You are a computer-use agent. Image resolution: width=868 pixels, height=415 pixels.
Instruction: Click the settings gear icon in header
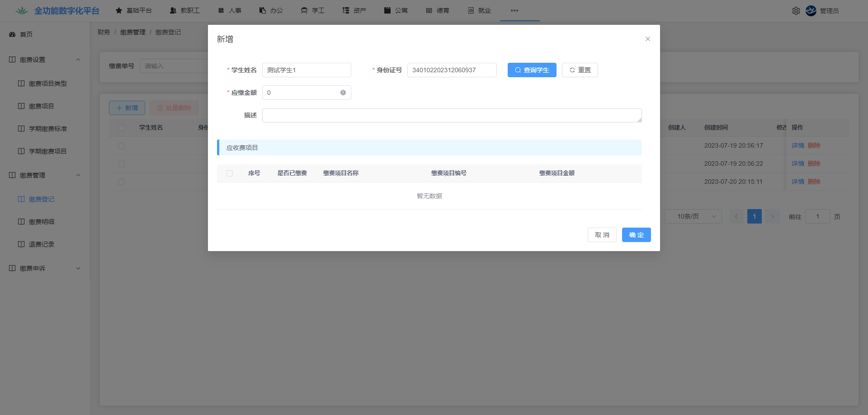[796, 11]
